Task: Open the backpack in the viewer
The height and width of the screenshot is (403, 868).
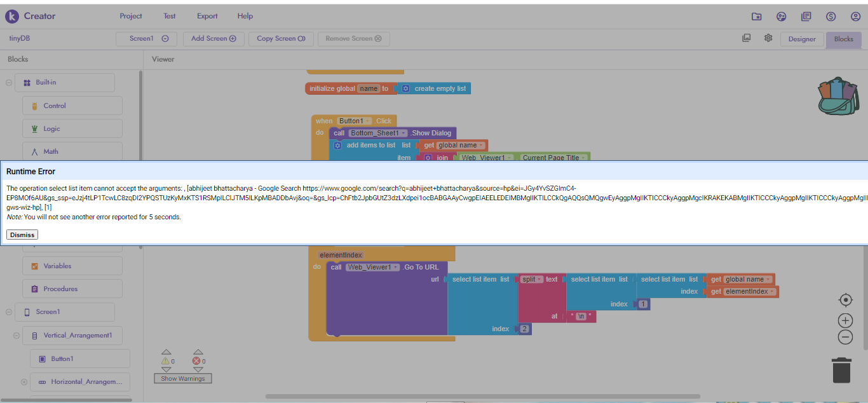Action: coord(839,97)
